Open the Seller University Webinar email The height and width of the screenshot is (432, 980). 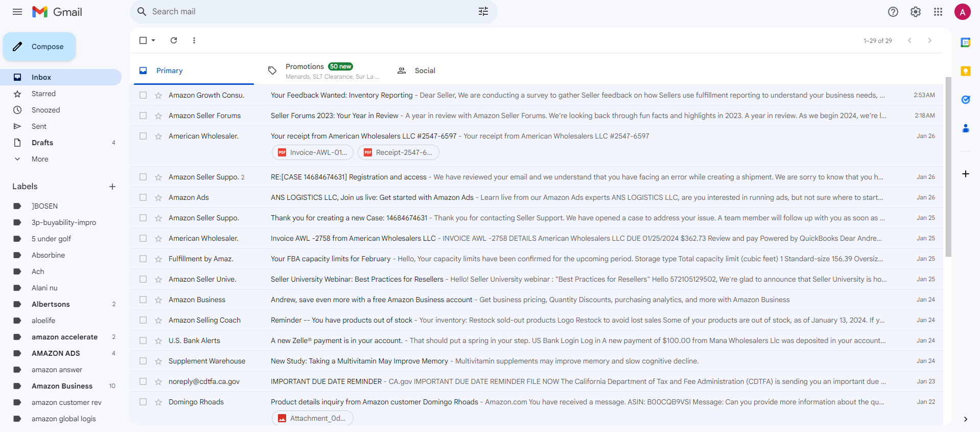pos(536,279)
